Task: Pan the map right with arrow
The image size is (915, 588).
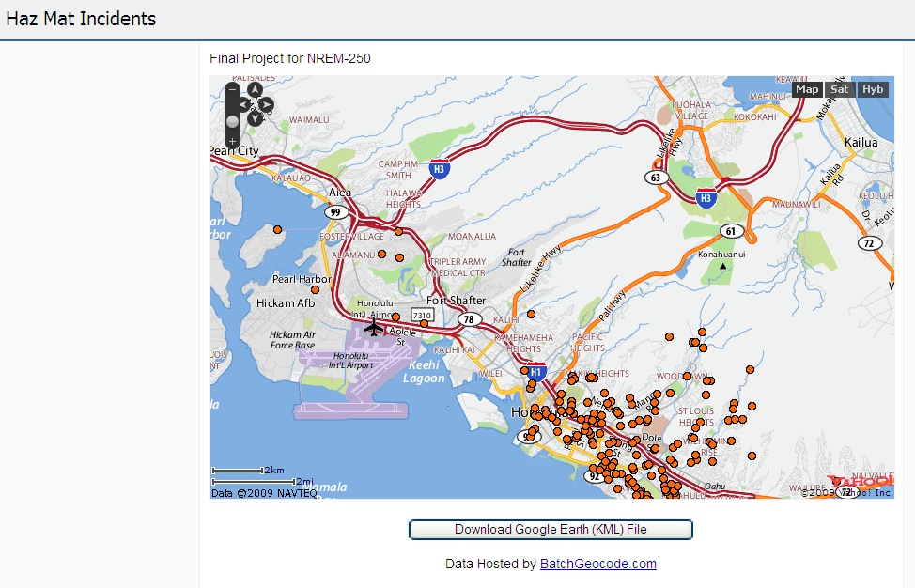Action: (x=266, y=105)
